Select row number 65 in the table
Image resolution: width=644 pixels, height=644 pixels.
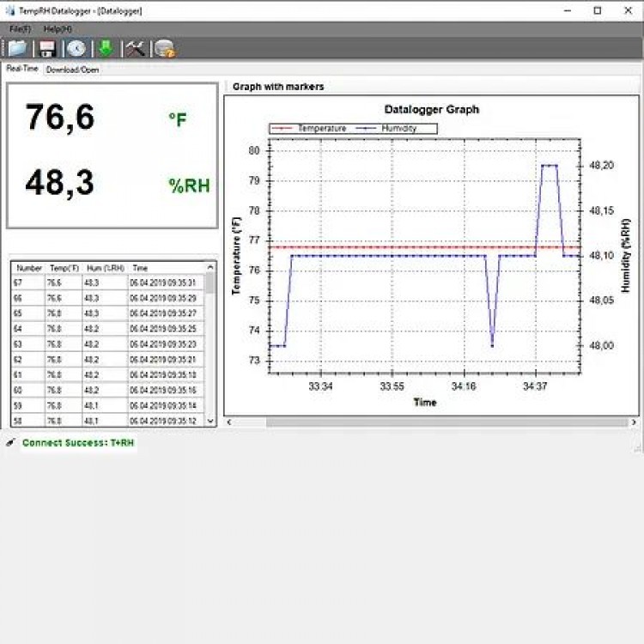108,313
